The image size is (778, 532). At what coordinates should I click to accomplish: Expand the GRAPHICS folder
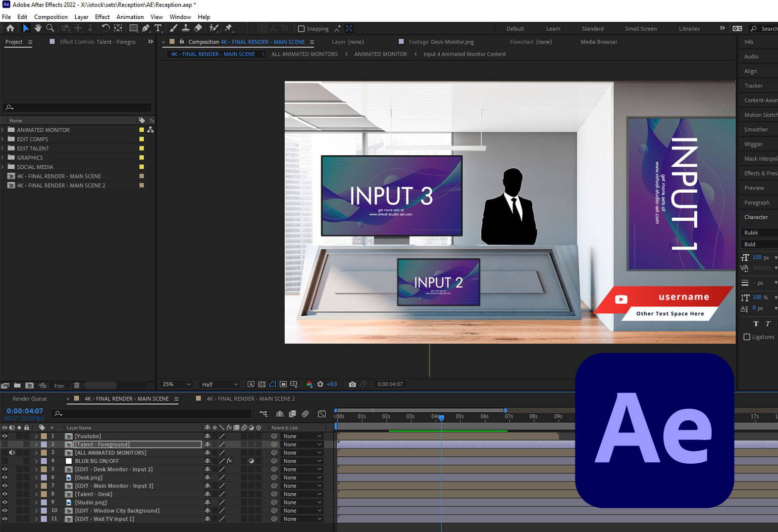pyautogui.click(x=3, y=157)
